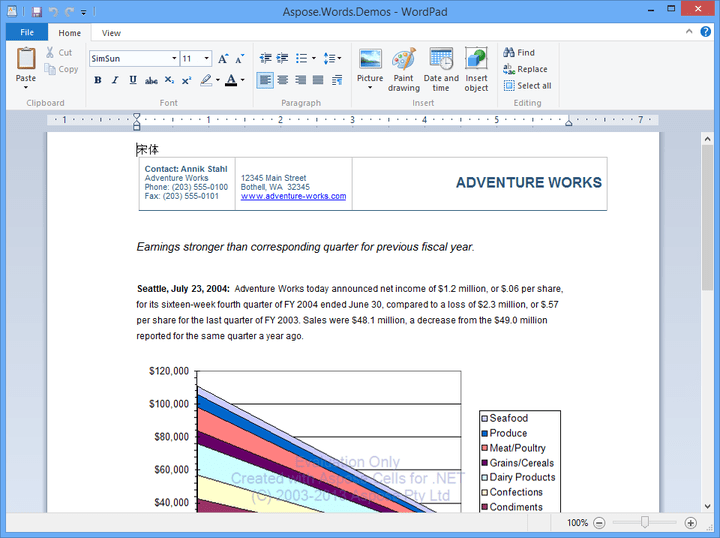Expand the list style dropdown arrow

(x=314, y=58)
